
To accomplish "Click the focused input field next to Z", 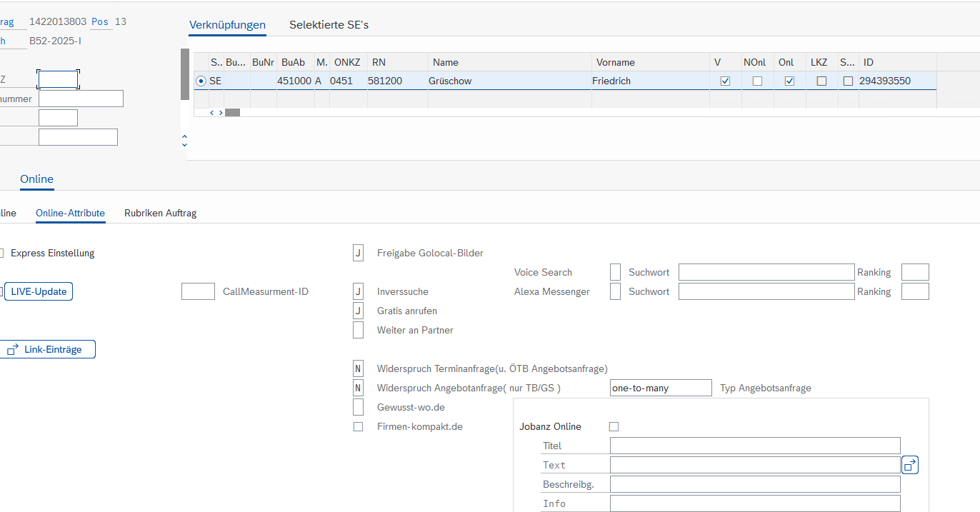I will pos(58,79).
